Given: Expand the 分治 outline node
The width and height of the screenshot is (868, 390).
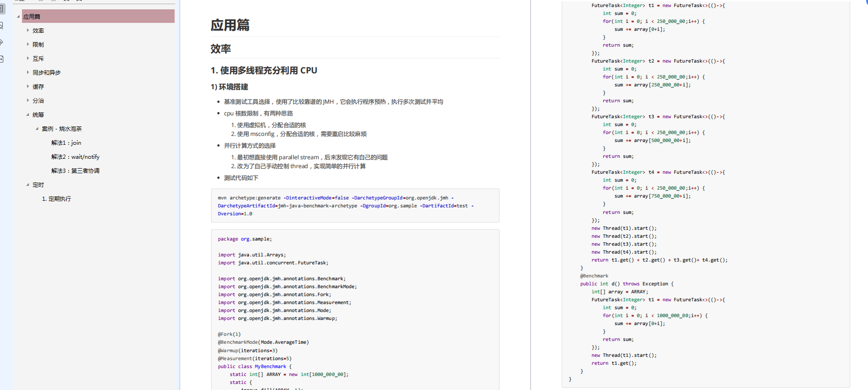Looking at the screenshot, I should coord(28,100).
